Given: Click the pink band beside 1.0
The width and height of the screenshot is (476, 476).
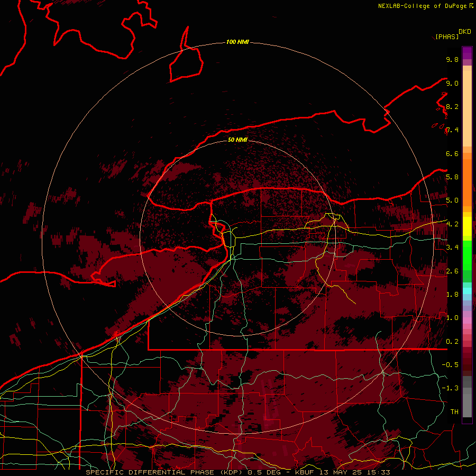Looking at the screenshot, I should point(467,321).
